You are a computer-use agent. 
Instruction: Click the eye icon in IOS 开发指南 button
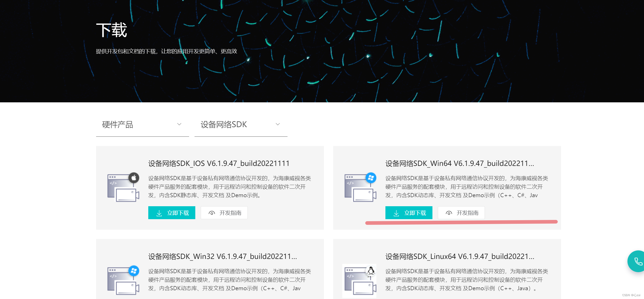pos(212,213)
